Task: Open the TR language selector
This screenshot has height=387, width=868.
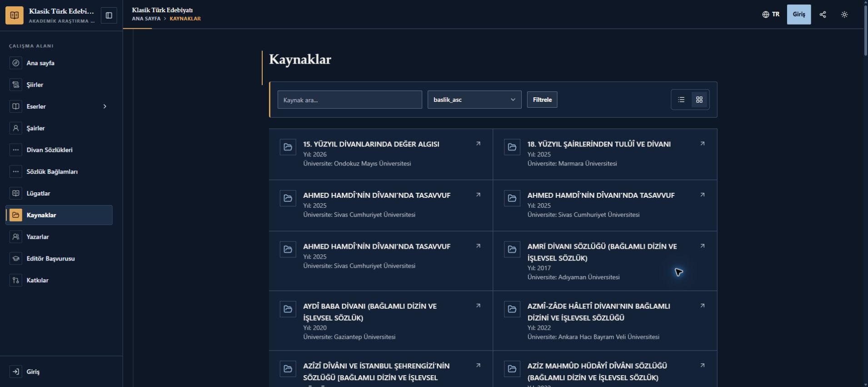Action: [771, 15]
